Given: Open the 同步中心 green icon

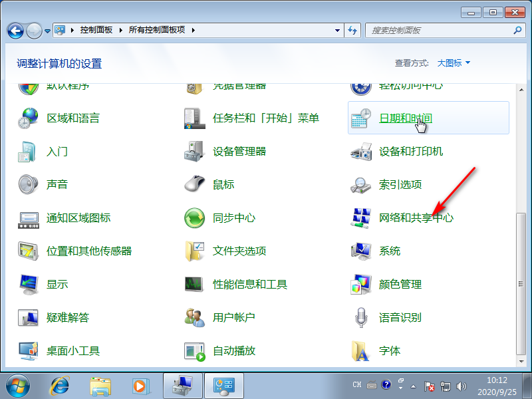Looking at the screenshot, I should pos(194,218).
